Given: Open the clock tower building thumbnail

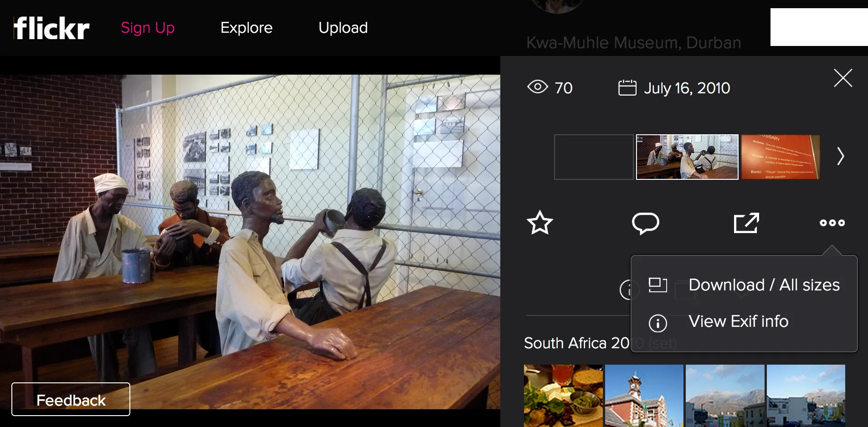Looking at the screenshot, I should click(x=644, y=395).
